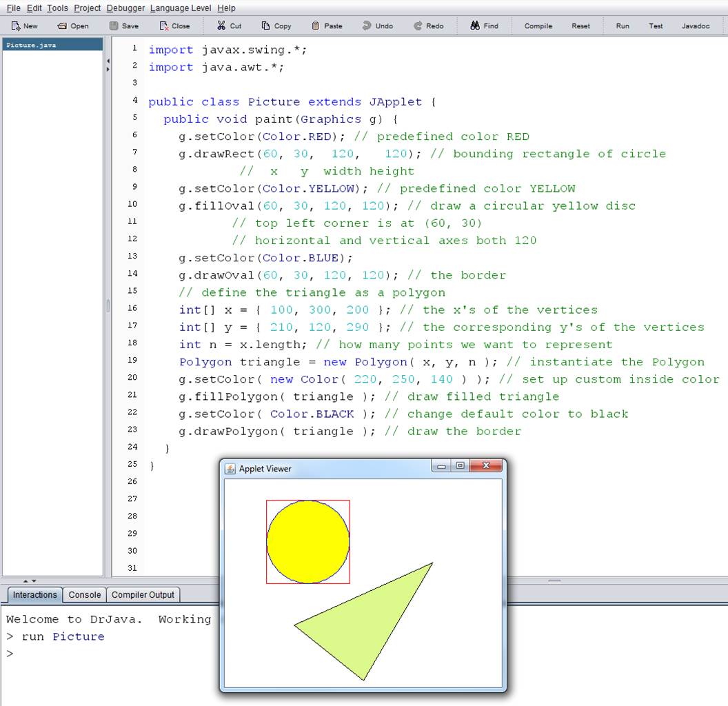Click the Close document icon
This screenshot has width=728, height=706.
point(164,26)
